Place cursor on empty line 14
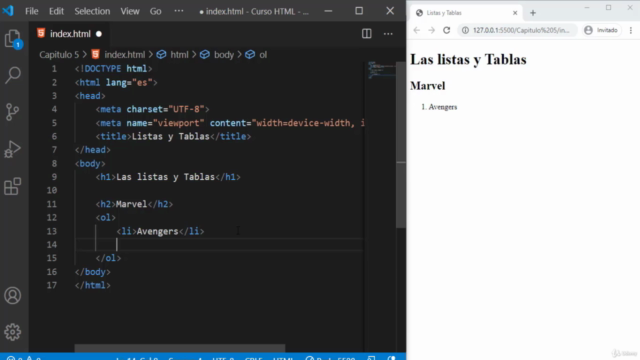Viewport: 640px width, 360px height. point(219,244)
